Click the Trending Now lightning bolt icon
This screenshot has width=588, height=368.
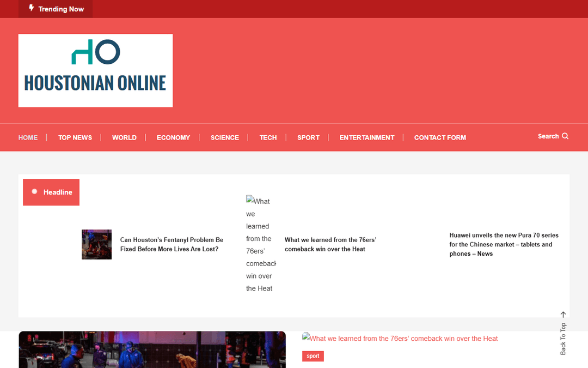point(32,8)
